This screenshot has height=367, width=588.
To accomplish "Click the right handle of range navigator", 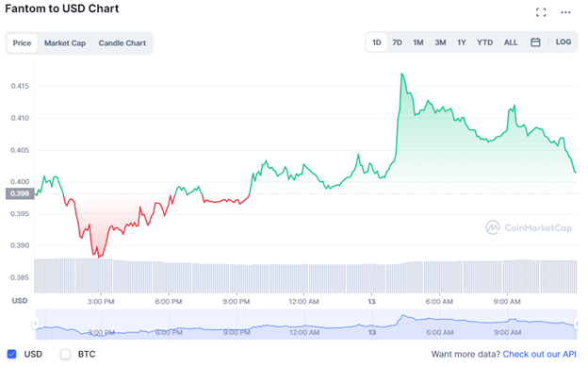I will pyautogui.click(x=577, y=324).
